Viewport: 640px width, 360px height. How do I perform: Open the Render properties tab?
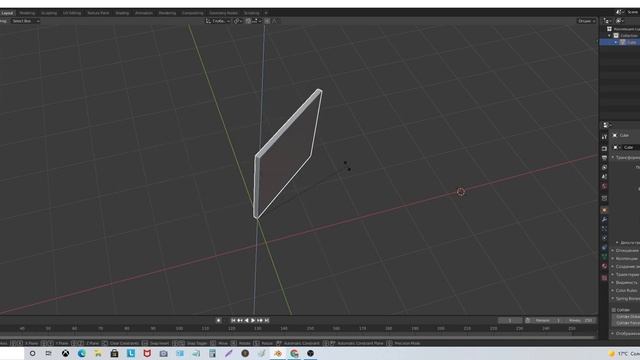(x=604, y=148)
